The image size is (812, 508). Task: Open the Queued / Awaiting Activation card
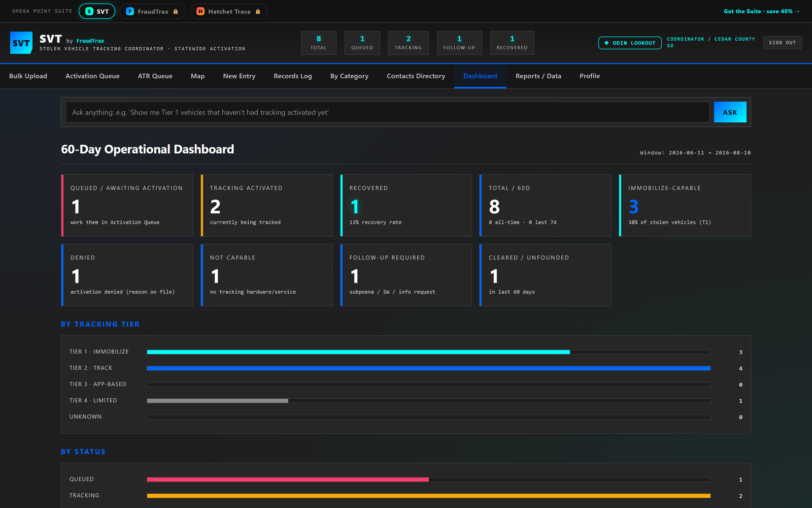click(x=127, y=205)
